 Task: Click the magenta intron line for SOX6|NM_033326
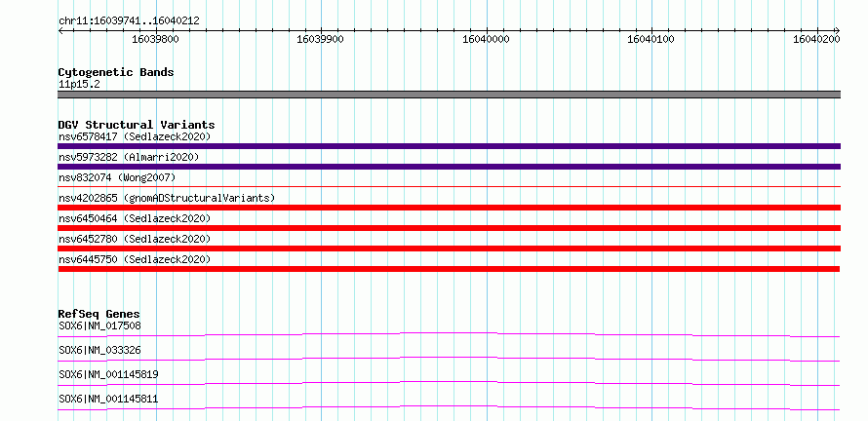(x=449, y=358)
